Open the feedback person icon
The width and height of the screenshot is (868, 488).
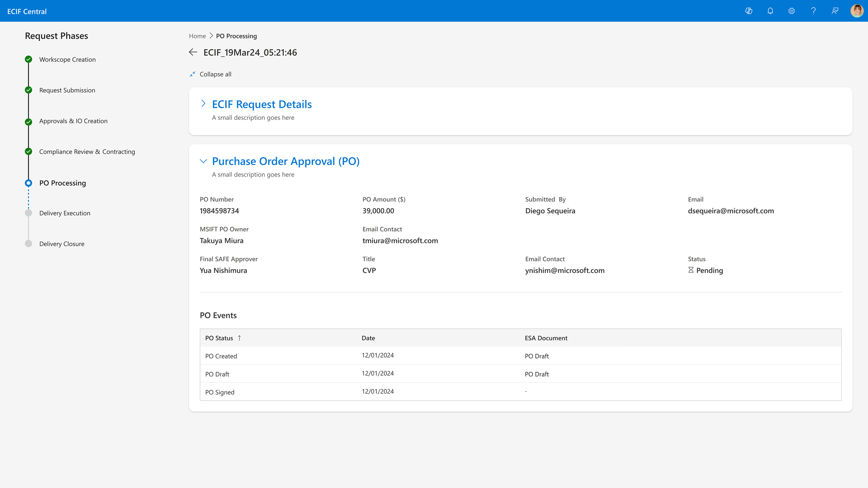(835, 11)
